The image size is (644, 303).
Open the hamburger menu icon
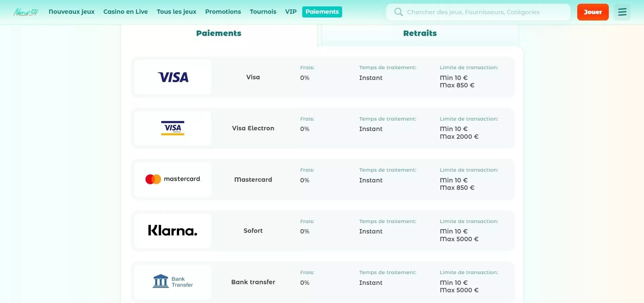tap(622, 12)
